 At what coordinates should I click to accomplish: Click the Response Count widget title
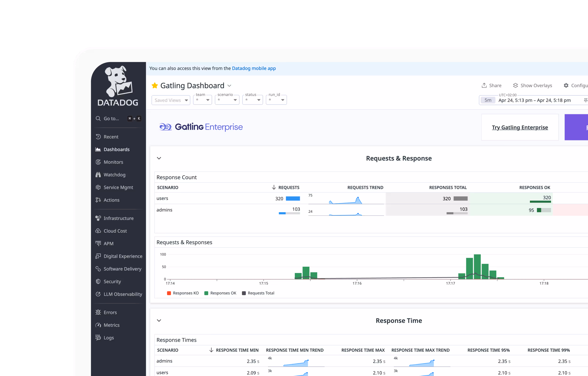pyautogui.click(x=177, y=177)
